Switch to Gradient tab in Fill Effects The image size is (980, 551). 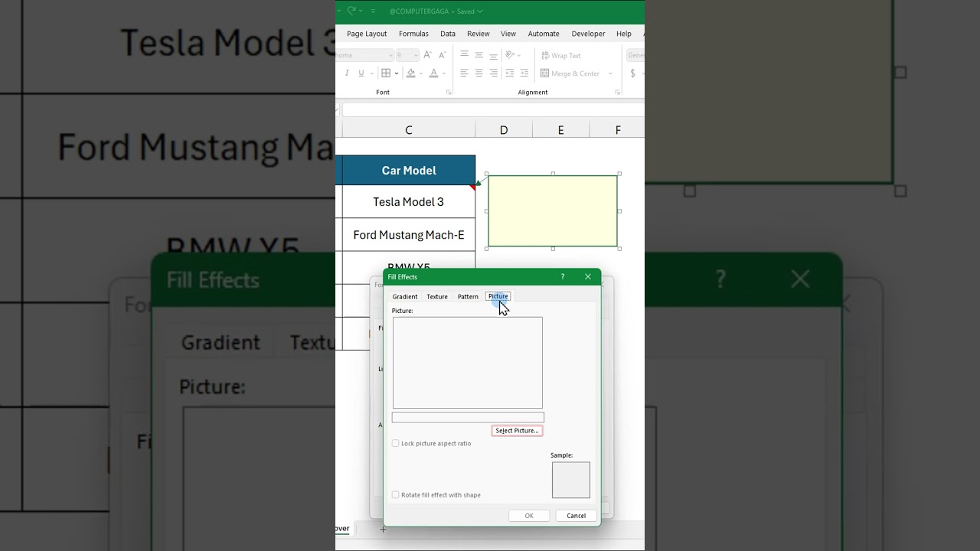(405, 297)
